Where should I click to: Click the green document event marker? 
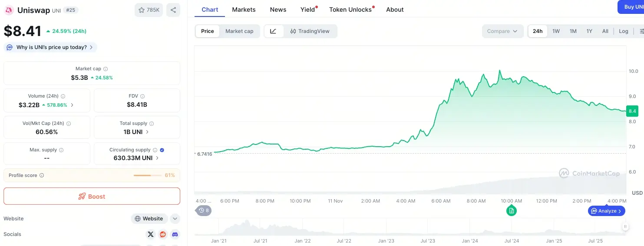tap(512, 211)
